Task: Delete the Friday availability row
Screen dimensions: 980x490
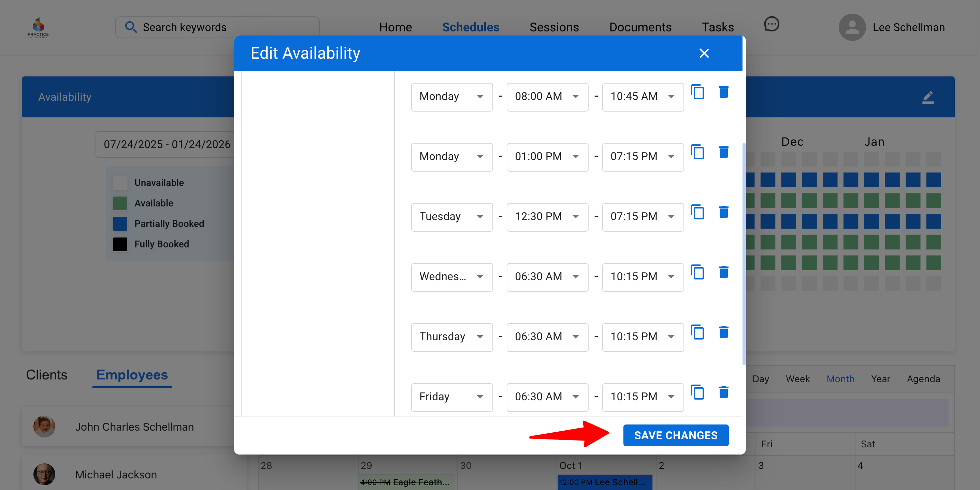Action: [723, 392]
